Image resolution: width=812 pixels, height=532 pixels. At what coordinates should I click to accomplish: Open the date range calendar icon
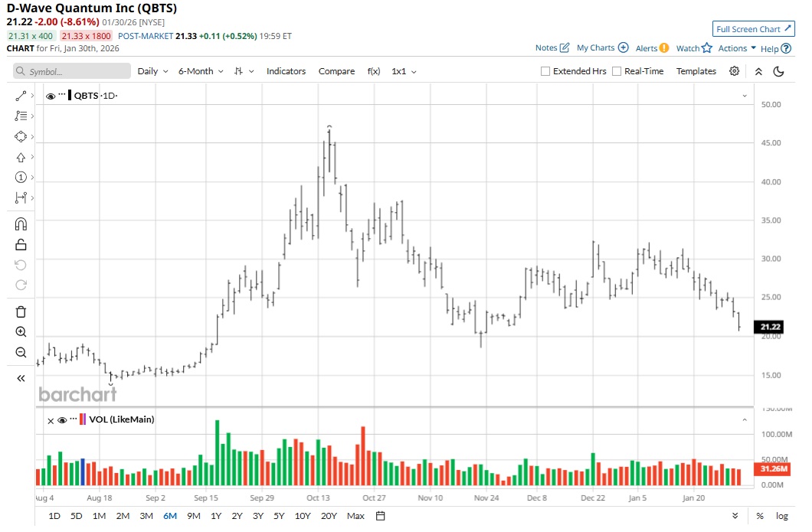coord(381,516)
